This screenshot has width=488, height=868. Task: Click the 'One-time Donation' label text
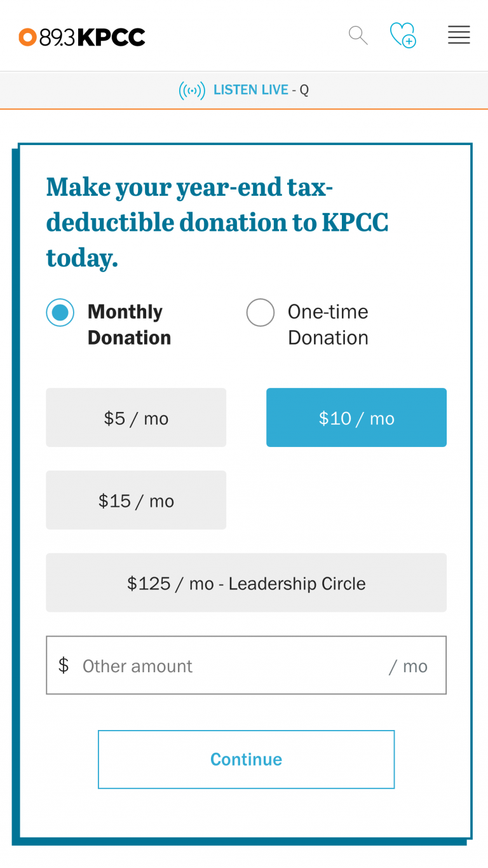point(328,324)
